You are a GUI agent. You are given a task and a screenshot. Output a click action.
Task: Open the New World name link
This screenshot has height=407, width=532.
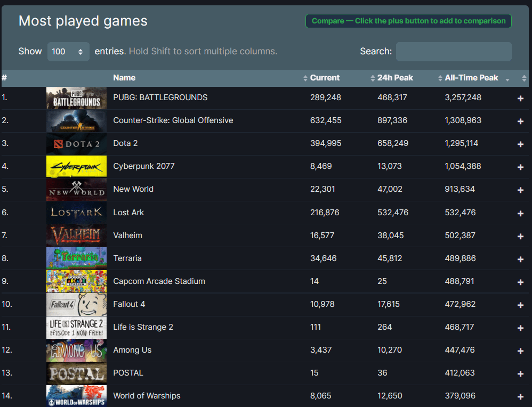tap(133, 189)
